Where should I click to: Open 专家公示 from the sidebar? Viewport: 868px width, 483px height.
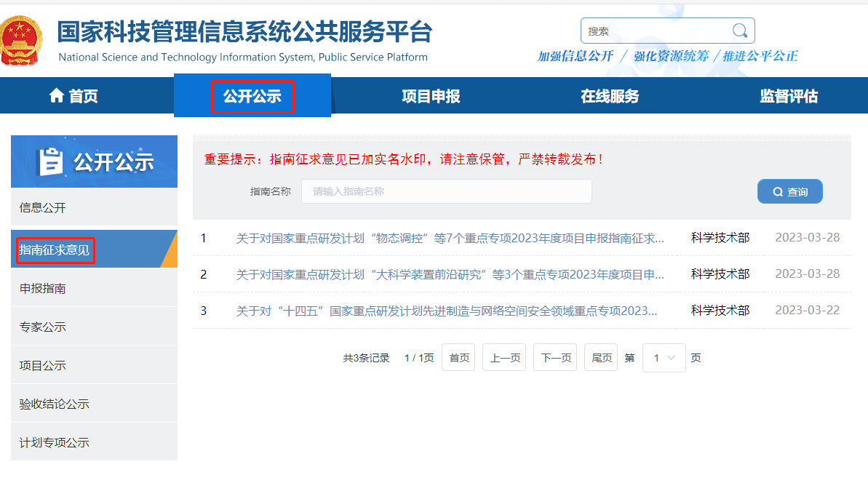click(43, 327)
